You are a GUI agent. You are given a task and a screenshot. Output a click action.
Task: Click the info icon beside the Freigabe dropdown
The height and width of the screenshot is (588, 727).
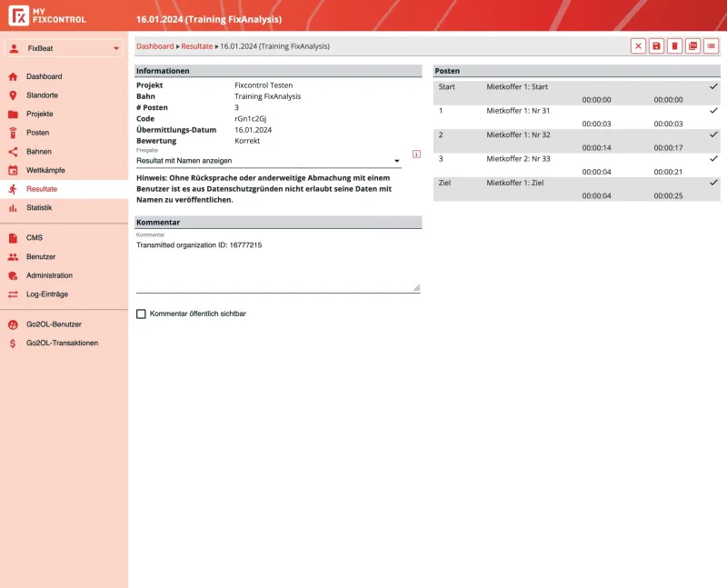416,154
